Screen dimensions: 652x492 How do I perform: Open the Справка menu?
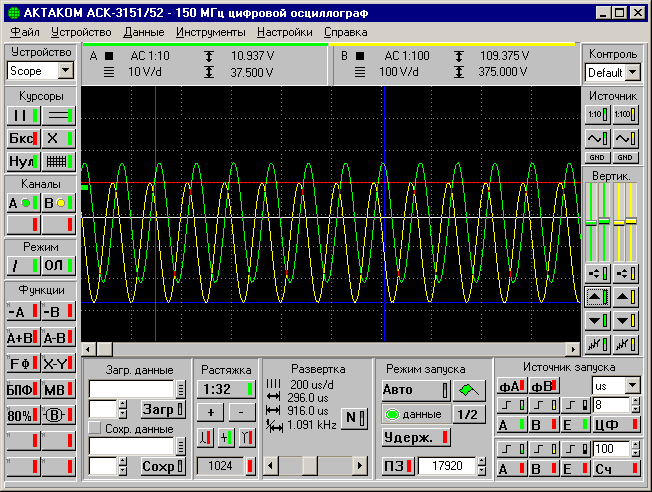coord(346,32)
